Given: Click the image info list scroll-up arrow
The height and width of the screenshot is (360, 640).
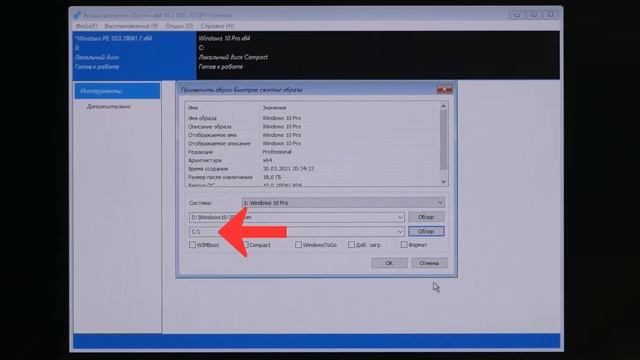Looking at the screenshot, I should click(x=444, y=107).
